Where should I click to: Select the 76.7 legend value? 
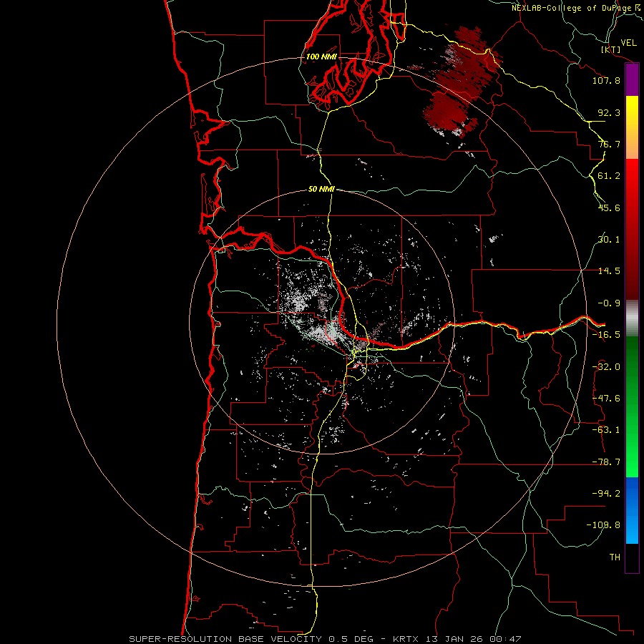609,144
